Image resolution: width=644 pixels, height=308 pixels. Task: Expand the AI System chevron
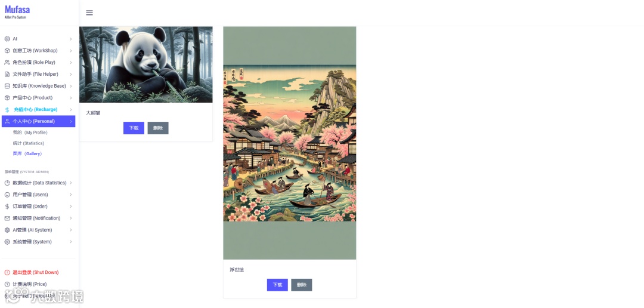click(70, 230)
